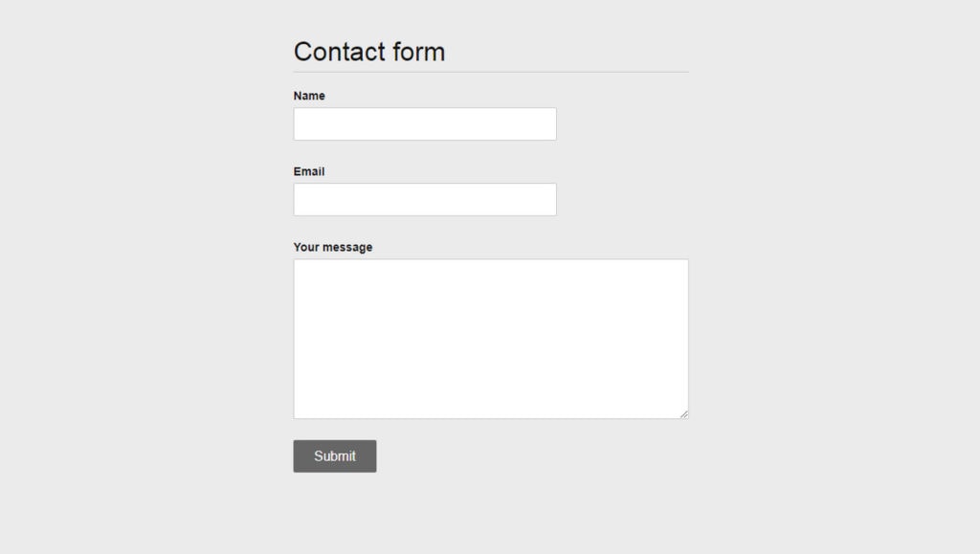
Task: Click inside the Name input field
Action: 424,123
